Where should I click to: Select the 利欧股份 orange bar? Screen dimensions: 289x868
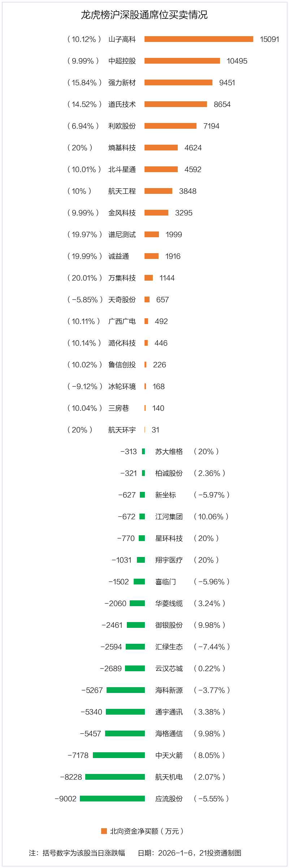[171, 126]
